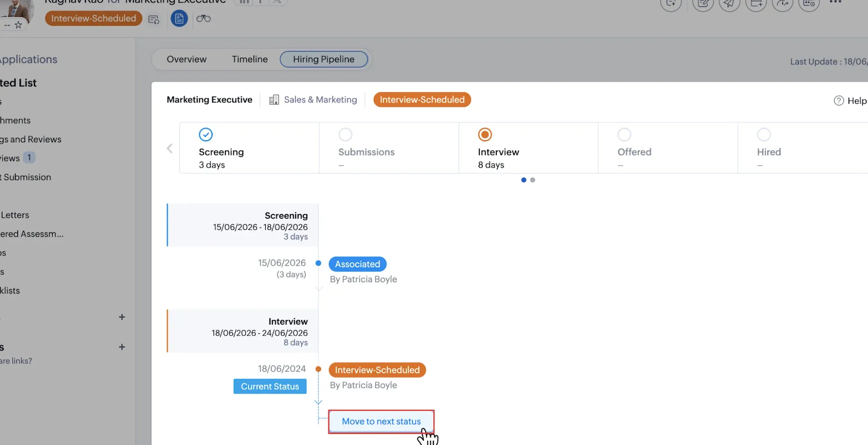Click the Screening stage card header with 15/06/2026 dates
Image resolution: width=868 pixels, height=445 pixels.
243,225
